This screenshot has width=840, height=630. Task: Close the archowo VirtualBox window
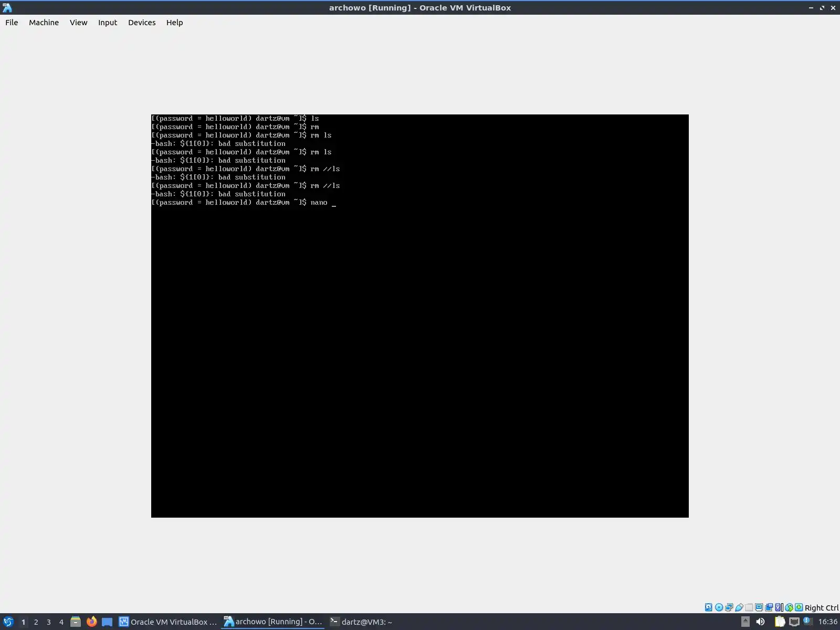click(x=833, y=8)
